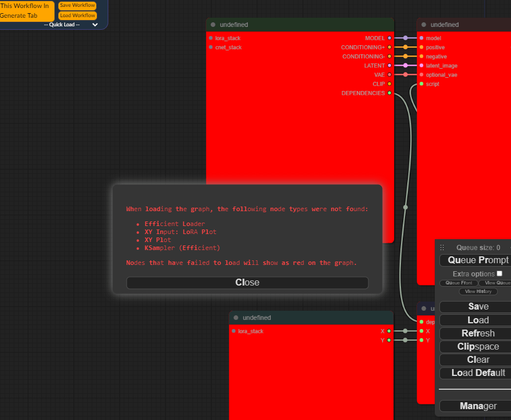Close the missing node types dialog
511x420 pixels.
click(247, 282)
